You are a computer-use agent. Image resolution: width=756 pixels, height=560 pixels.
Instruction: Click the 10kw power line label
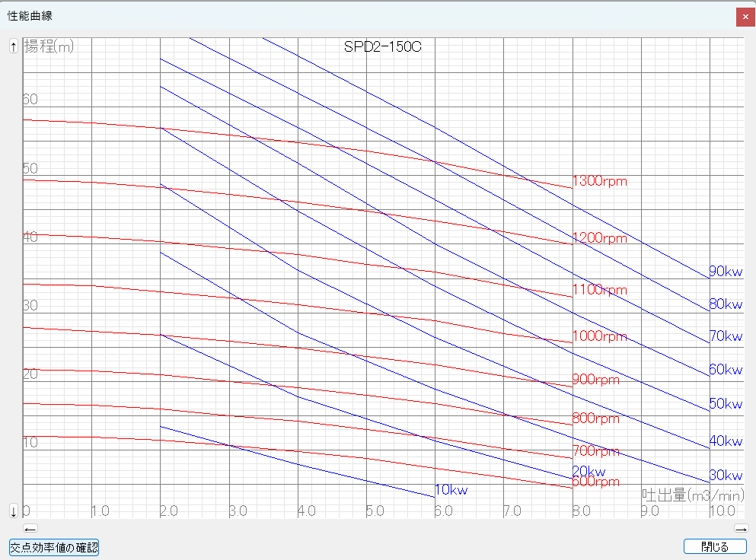pos(451,490)
